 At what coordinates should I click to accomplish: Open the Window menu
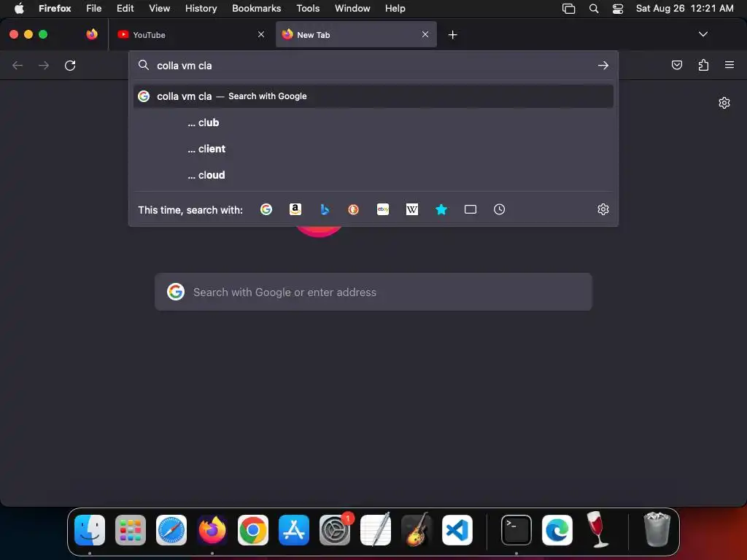(x=352, y=8)
